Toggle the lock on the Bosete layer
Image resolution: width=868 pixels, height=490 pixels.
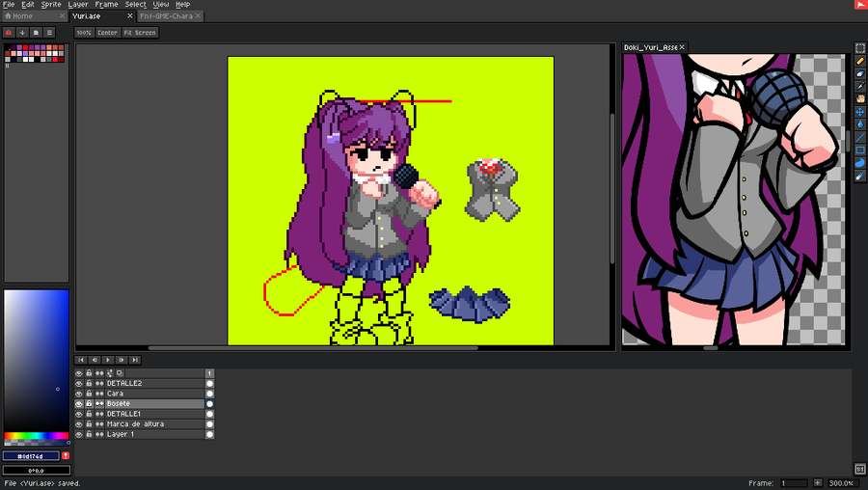(x=89, y=403)
